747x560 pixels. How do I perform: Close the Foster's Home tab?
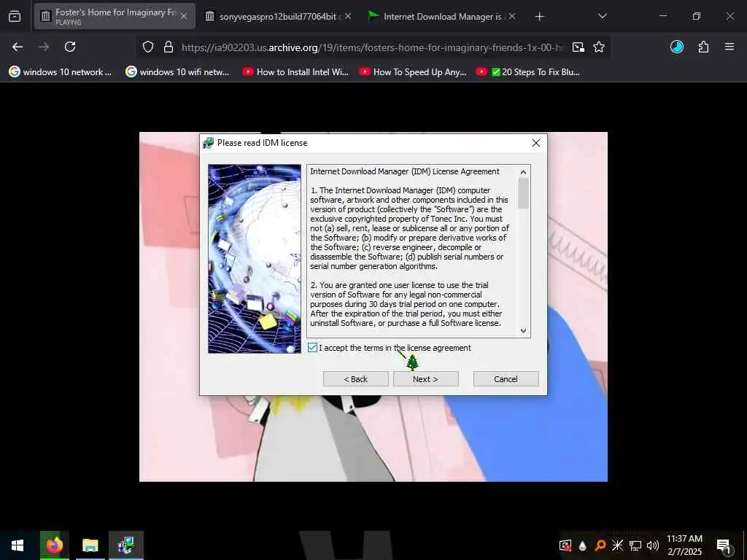click(x=184, y=16)
